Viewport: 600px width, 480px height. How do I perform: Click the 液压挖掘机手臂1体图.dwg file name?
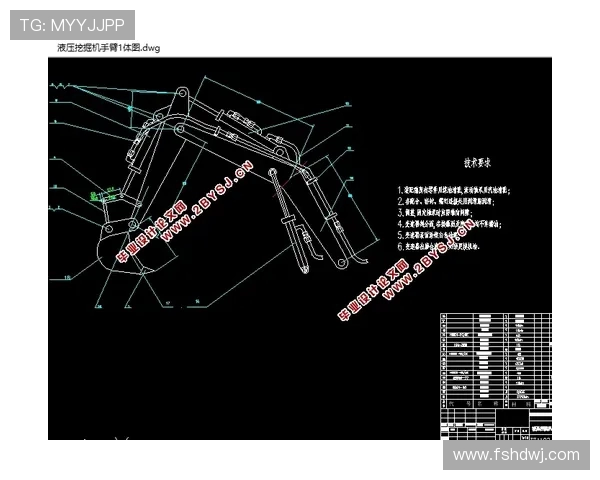coord(107,47)
